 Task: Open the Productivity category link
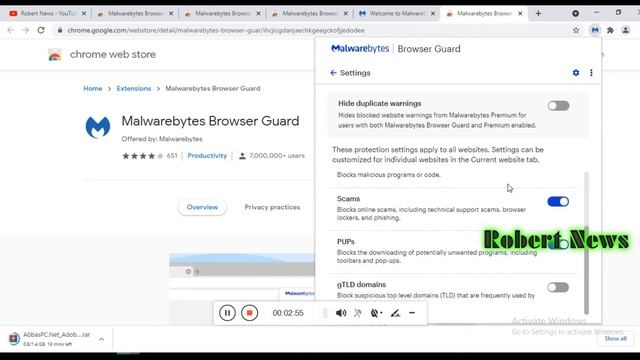207,156
